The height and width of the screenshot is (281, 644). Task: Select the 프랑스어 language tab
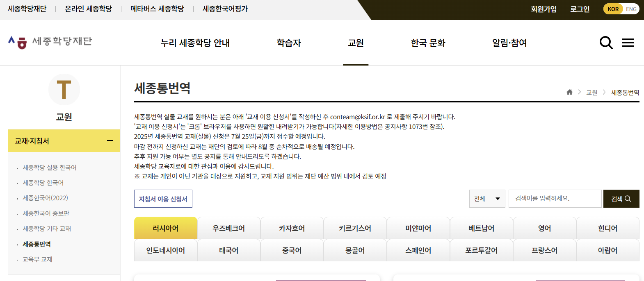(545, 250)
